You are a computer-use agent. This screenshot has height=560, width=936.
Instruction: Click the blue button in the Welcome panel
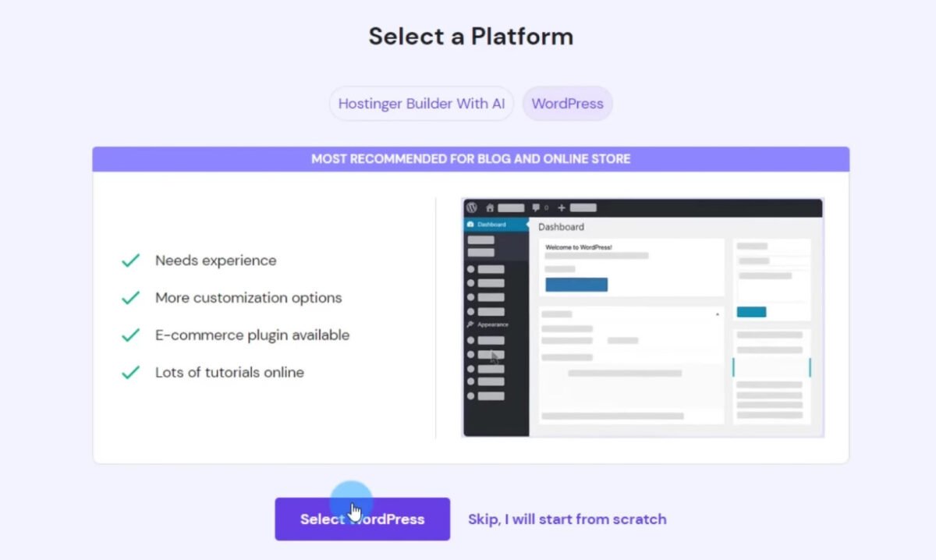tap(576, 285)
